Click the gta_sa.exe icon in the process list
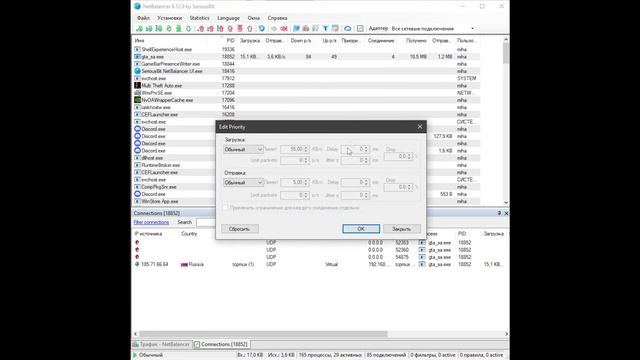Image resolution: width=640 pixels, height=360 pixels. pos(138,57)
